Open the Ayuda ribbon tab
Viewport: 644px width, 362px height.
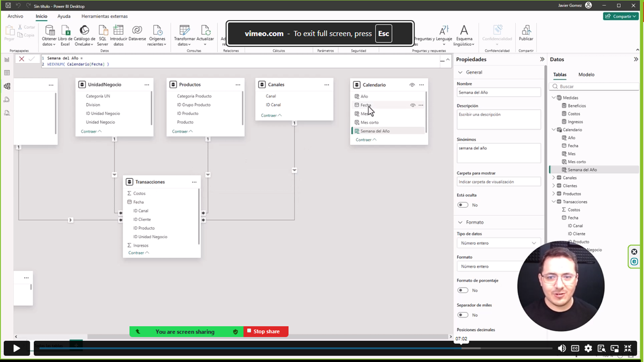click(x=64, y=16)
